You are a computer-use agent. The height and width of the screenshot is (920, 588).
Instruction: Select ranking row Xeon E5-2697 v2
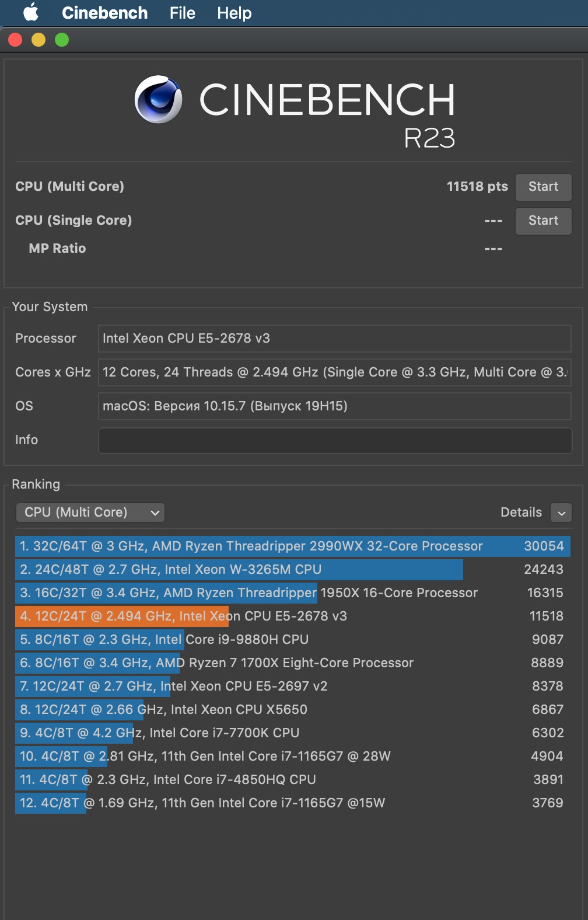293,686
